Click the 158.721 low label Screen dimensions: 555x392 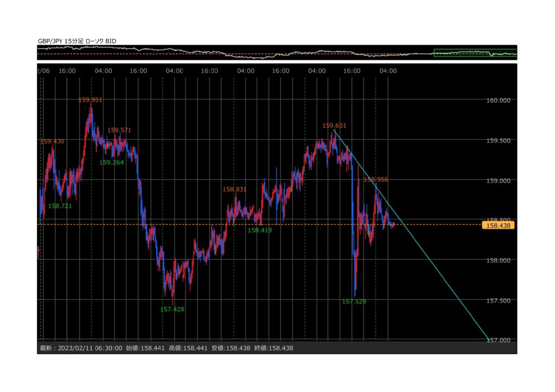click(x=60, y=206)
